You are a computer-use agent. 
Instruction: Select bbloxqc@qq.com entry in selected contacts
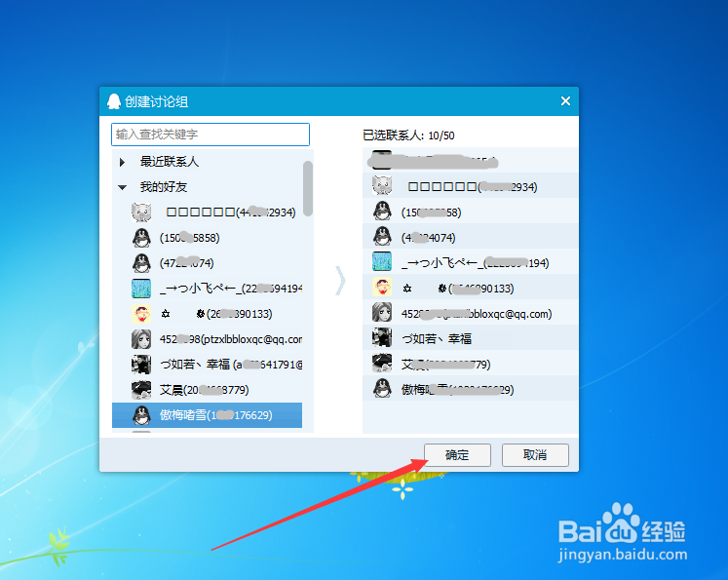point(471,313)
